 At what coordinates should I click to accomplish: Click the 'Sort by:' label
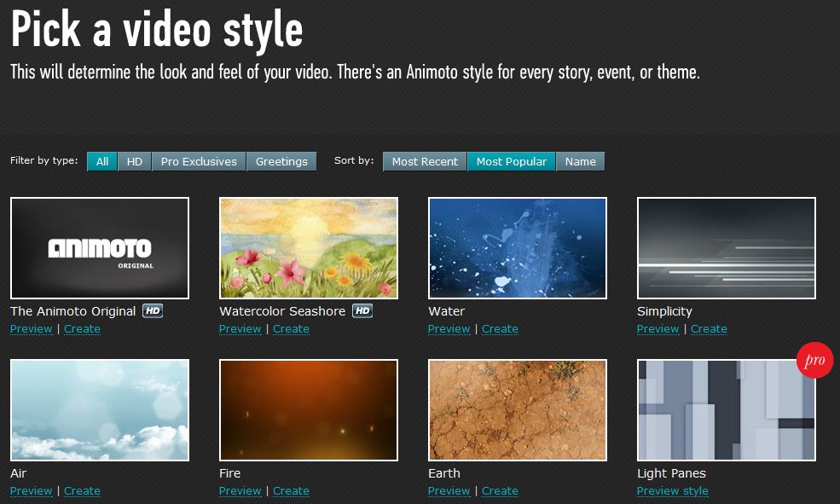[x=354, y=160]
